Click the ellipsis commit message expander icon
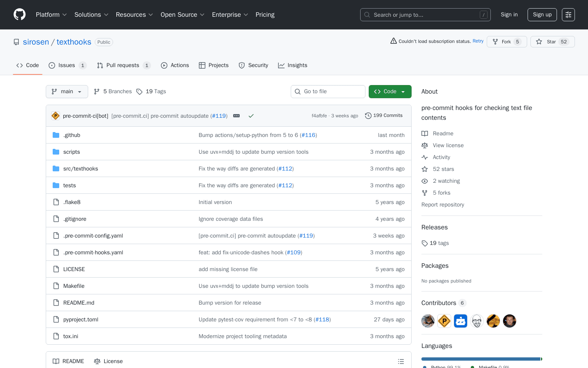The image size is (588, 368). click(x=236, y=116)
